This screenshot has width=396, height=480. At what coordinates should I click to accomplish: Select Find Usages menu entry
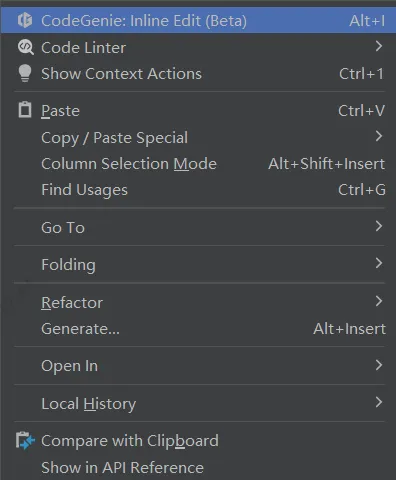pyautogui.click(x=198, y=190)
